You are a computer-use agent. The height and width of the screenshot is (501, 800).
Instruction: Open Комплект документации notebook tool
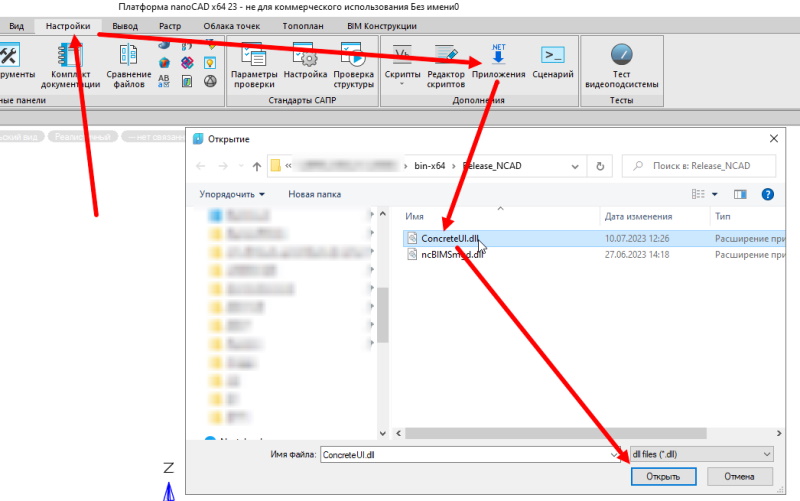(x=70, y=65)
